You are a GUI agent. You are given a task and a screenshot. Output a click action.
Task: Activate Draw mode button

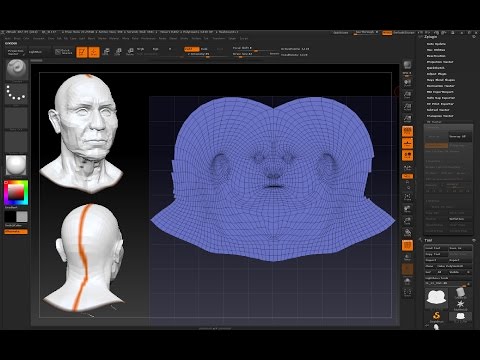click(94, 52)
